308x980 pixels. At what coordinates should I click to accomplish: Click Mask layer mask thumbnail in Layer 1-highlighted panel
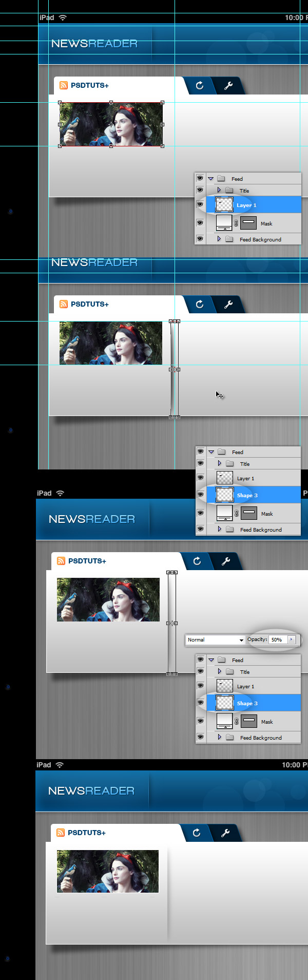(x=249, y=223)
